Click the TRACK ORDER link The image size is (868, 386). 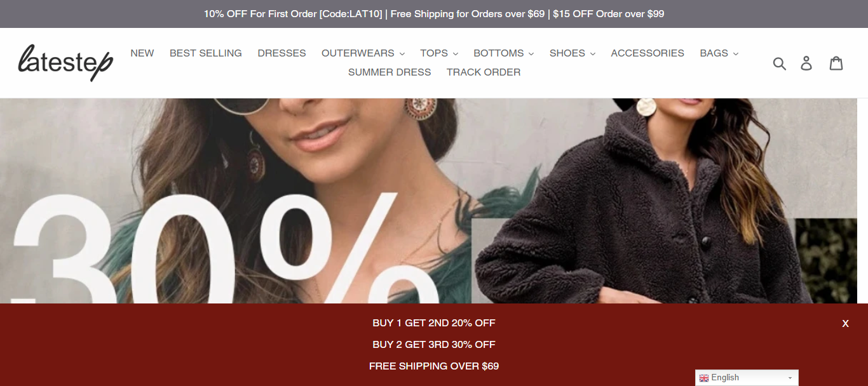click(484, 72)
